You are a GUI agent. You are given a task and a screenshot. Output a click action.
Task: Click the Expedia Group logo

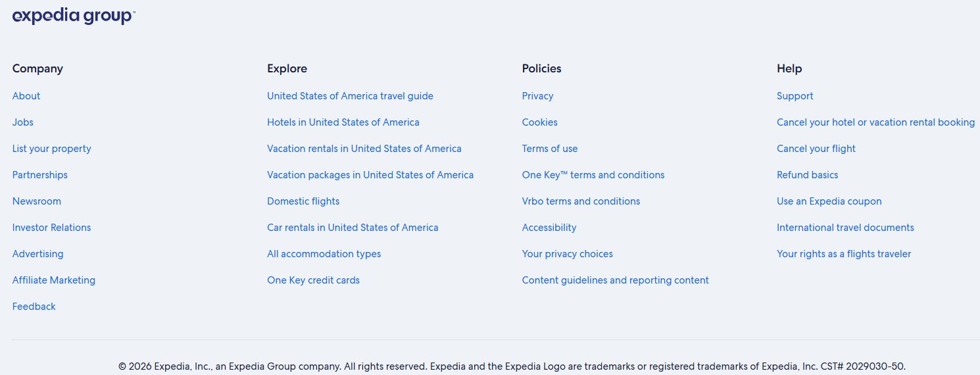pos(73,16)
